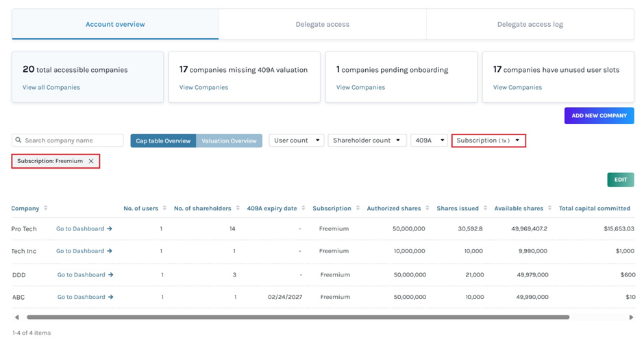This screenshot has width=644, height=347.
Task: Click the Add New Company button
Action: coord(599,116)
